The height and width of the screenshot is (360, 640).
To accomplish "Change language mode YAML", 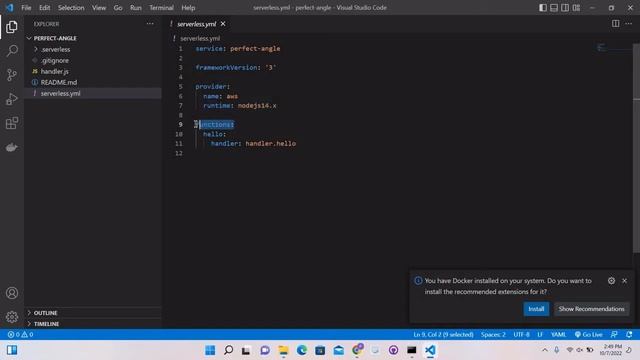I will [x=558, y=334].
